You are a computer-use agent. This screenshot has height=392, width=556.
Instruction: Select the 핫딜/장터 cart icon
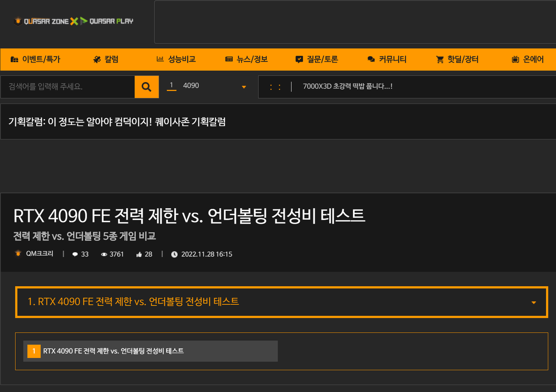[x=440, y=60]
